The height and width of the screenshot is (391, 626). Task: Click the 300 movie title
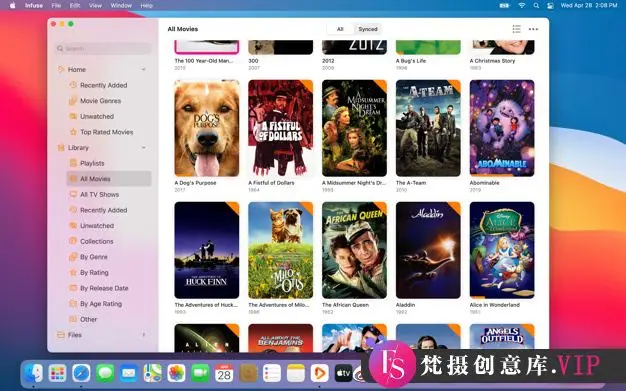[253, 61]
